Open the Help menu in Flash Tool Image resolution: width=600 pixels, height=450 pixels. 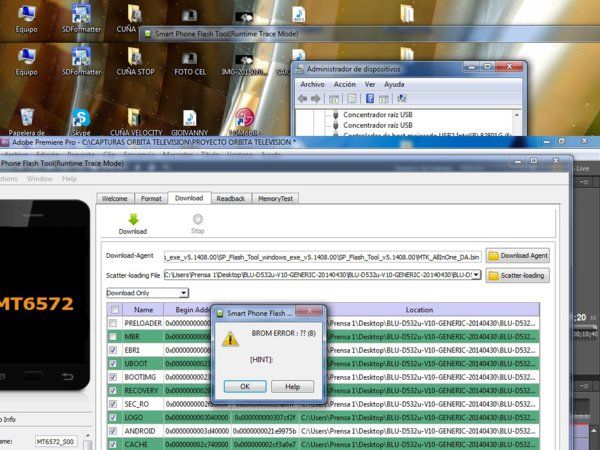[x=69, y=179]
